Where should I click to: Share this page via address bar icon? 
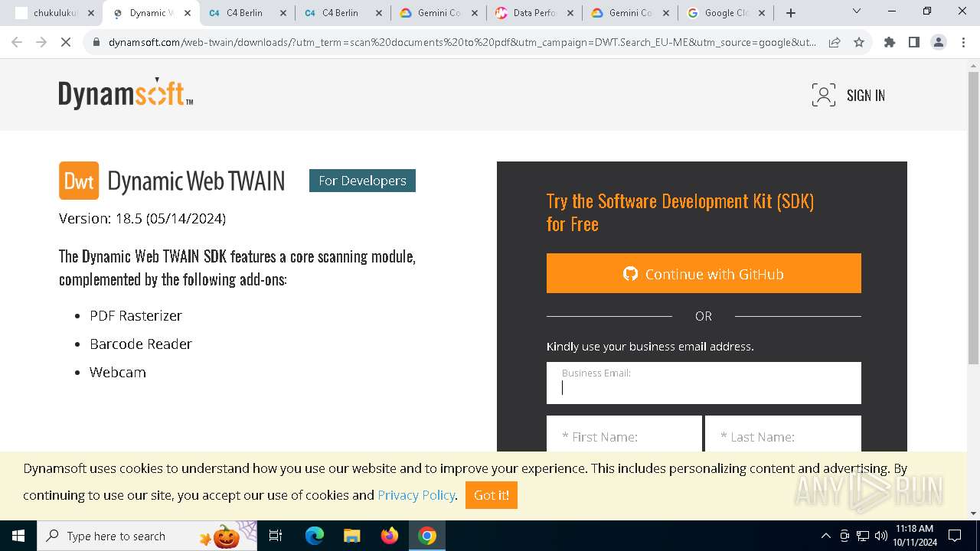(x=835, y=42)
